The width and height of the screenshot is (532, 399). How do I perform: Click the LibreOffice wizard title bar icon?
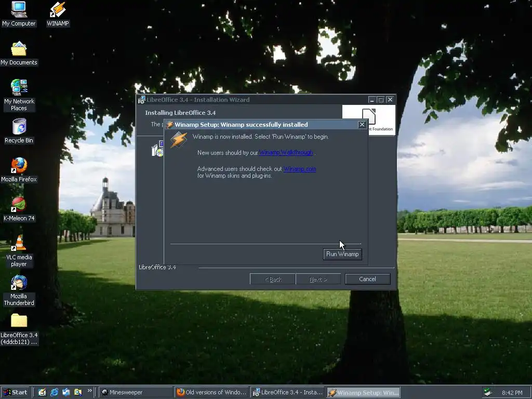(x=141, y=100)
